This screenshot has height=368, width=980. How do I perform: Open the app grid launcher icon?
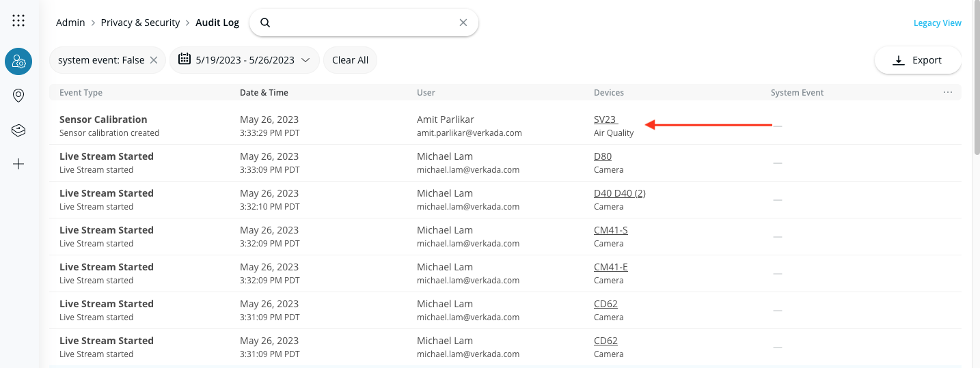pyautogui.click(x=18, y=20)
